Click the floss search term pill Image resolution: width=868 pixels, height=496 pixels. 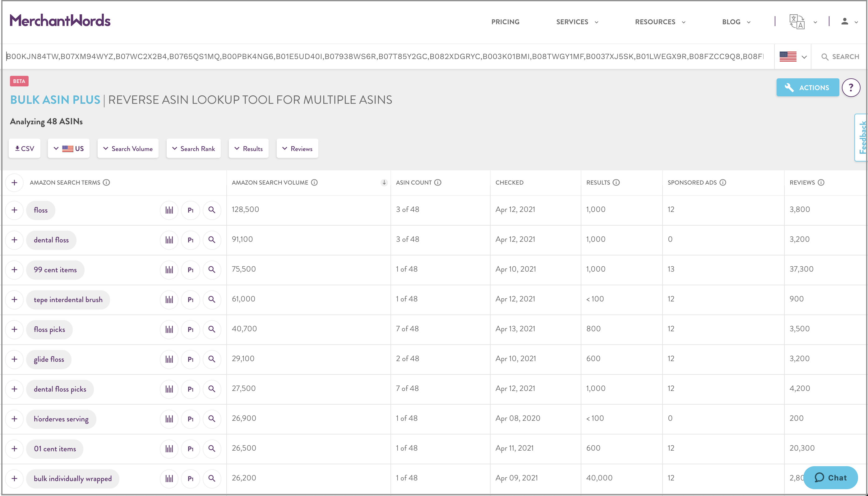pyautogui.click(x=40, y=210)
